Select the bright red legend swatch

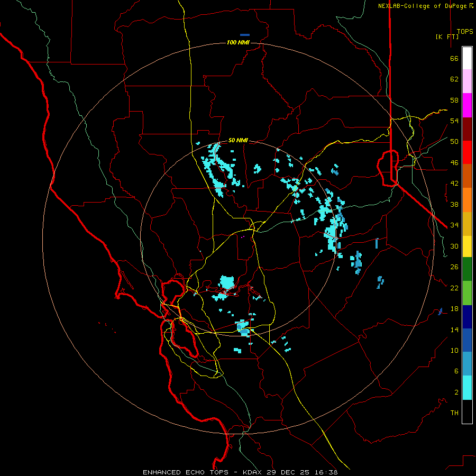(x=467, y=152)
